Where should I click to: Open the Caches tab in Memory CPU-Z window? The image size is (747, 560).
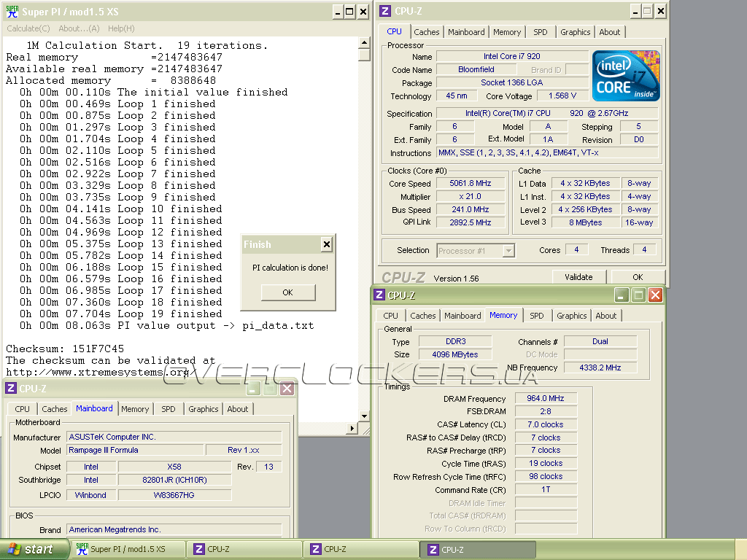(x=422, y=316)
